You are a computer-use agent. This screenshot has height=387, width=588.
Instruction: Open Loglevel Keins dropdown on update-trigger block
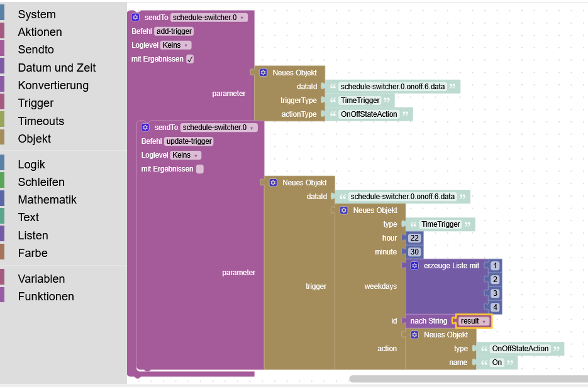(186, 155)
